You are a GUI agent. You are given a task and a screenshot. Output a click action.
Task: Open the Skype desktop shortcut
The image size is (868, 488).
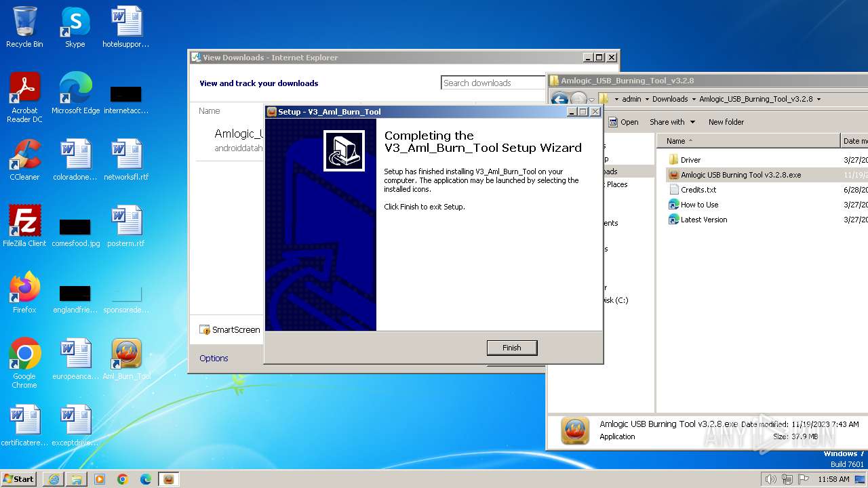click(x=75, y=27)
